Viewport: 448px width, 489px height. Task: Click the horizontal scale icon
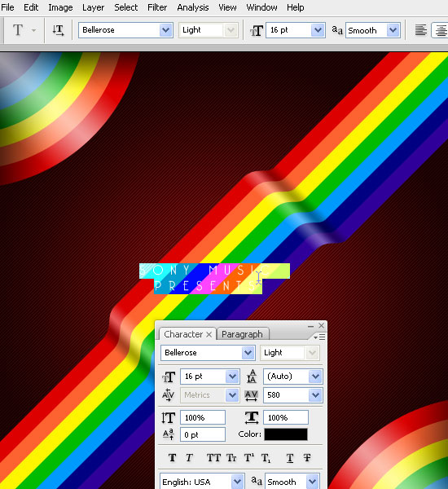252,417
